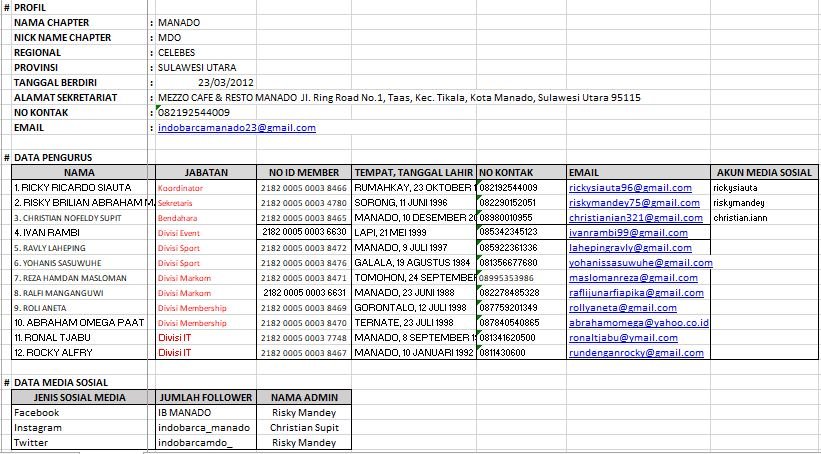Open ronaltjabu@ymail.com email link

pyautogui.click(x=624, y=338)
